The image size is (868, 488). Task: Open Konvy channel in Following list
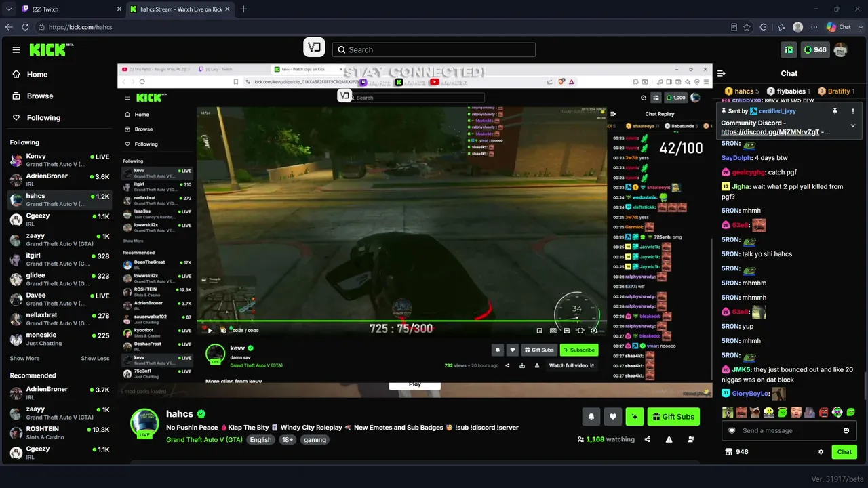click(60, 161)
